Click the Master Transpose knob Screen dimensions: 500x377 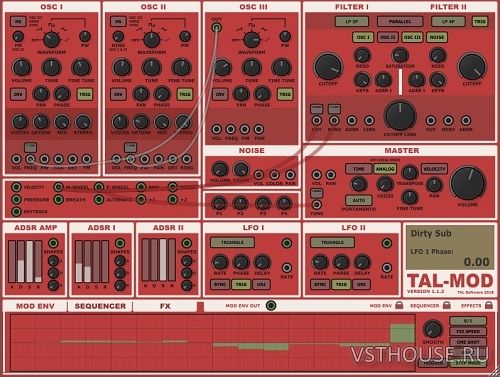pos(410,173)
